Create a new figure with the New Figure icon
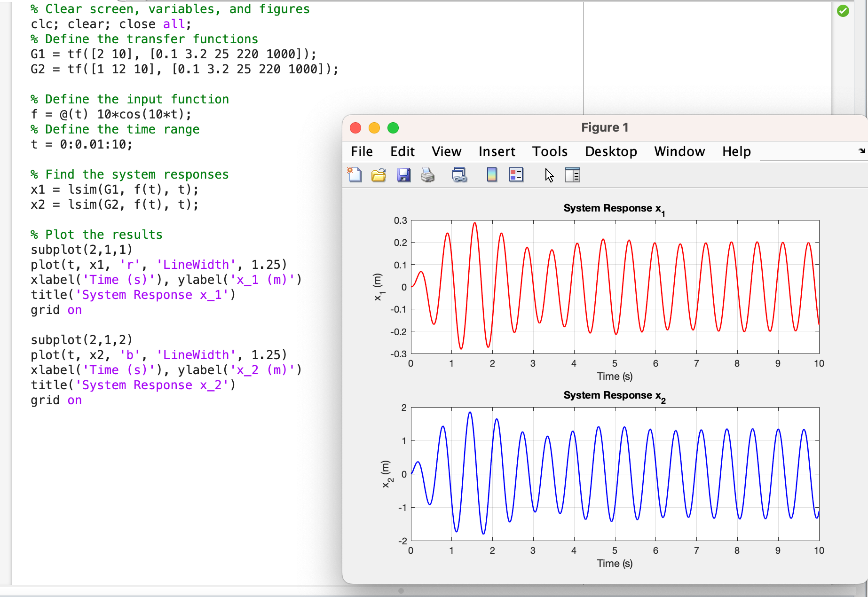 355,175
